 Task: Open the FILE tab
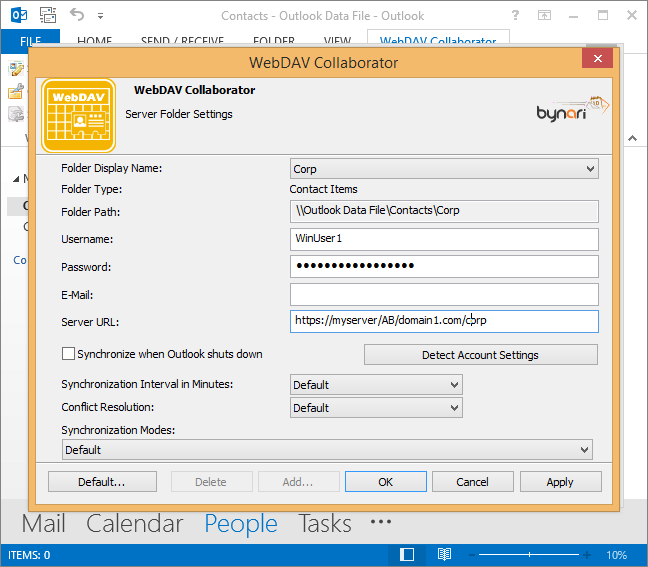coord(31,41)
